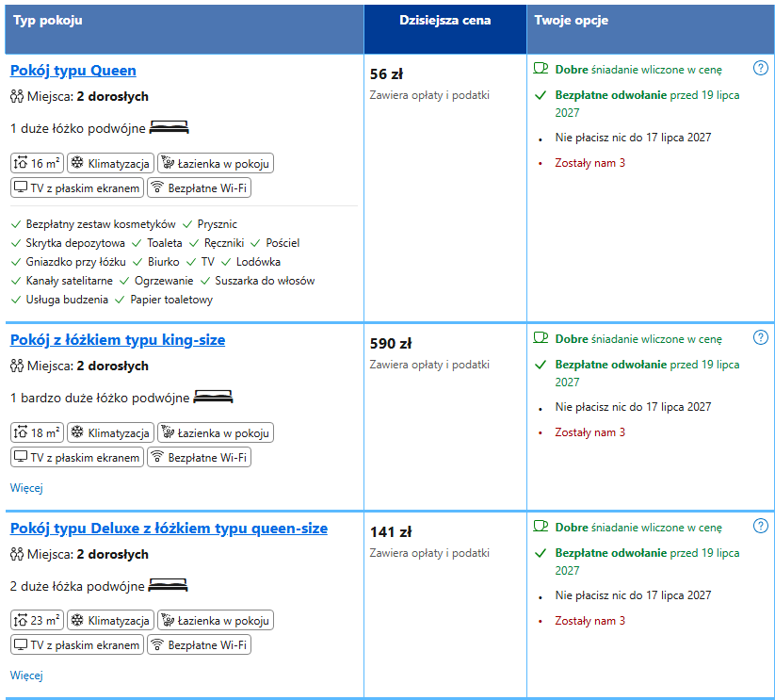Click Zostały nam 3 in the Queen room row

click(590, 163)
